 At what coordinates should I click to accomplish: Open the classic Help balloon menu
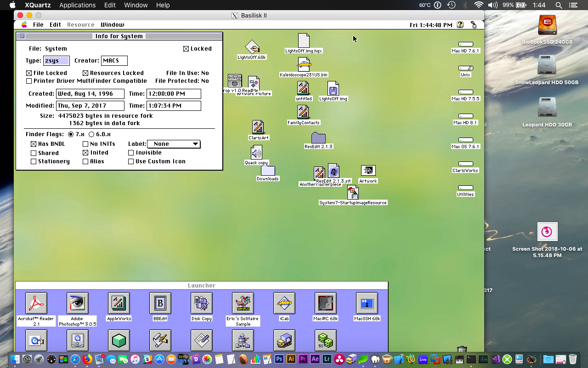460,25
